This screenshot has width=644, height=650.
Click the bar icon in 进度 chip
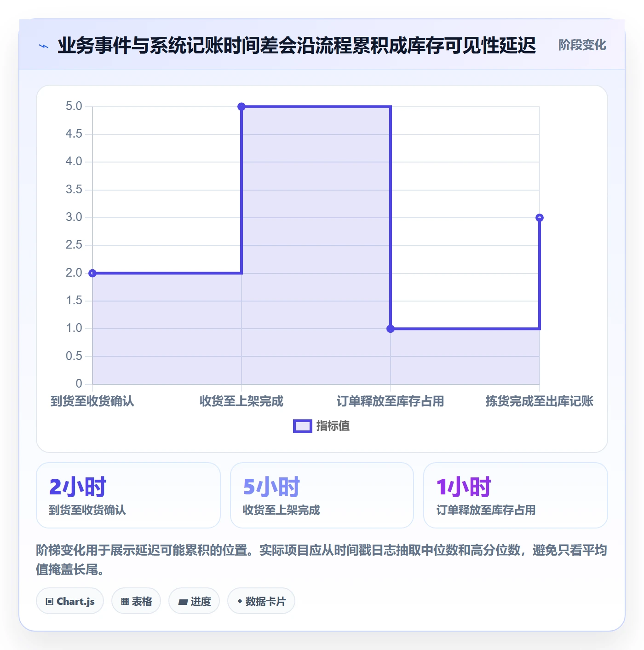(x=183, y=602)
